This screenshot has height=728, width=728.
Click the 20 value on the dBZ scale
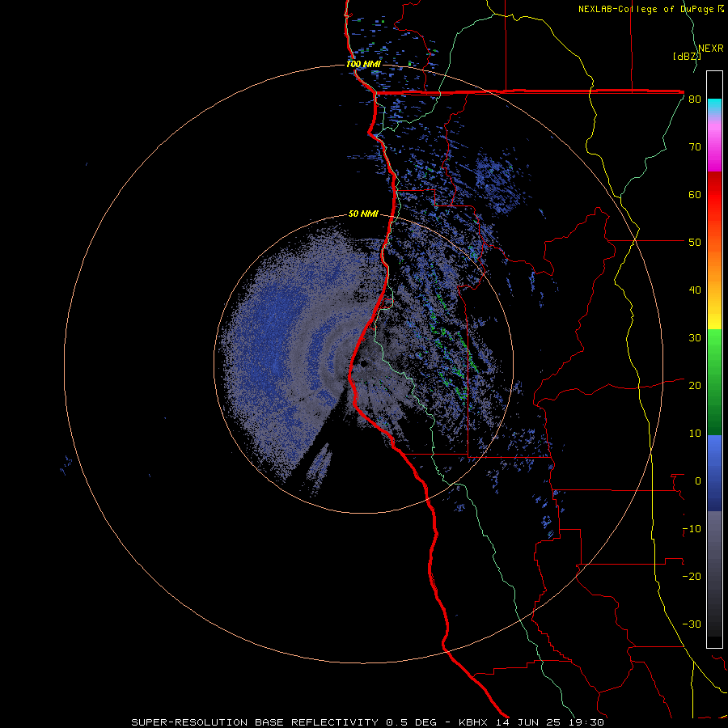695,386
